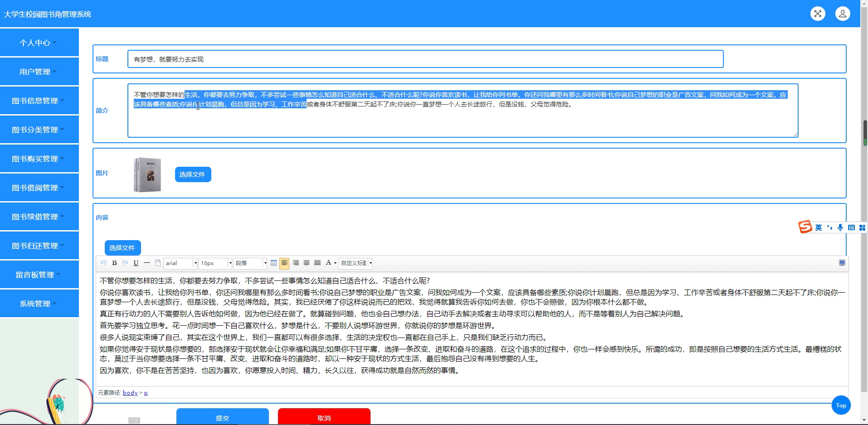The image size is (868, 425).
Task: Click the round Top button
Action: 841,406
